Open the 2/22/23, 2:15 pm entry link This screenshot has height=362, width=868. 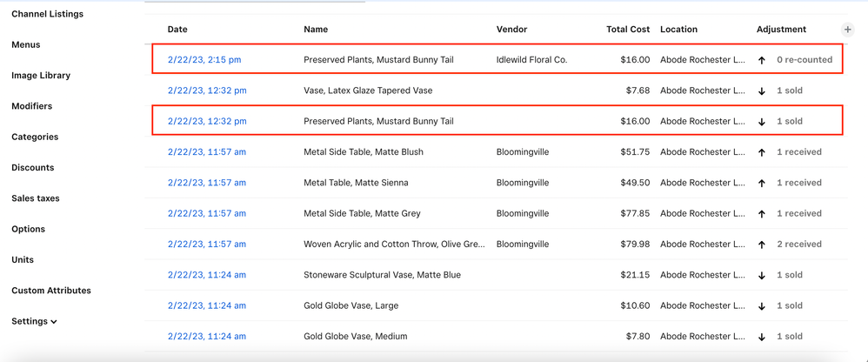pyautogui.click(x=204, y=60)
